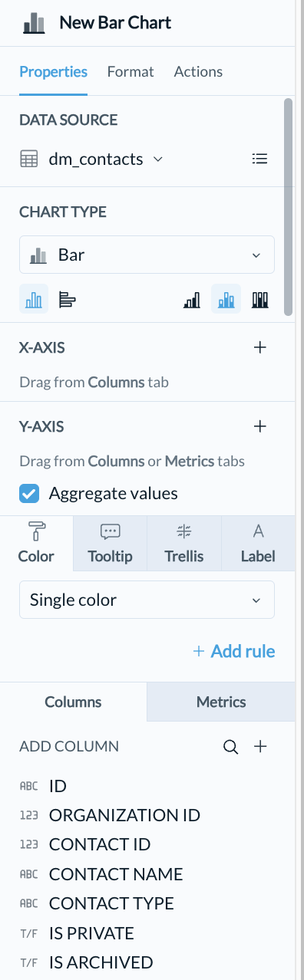304x980 pixels.
Task: Choose the 100% stacked bars icon
Action: (261, 299)
